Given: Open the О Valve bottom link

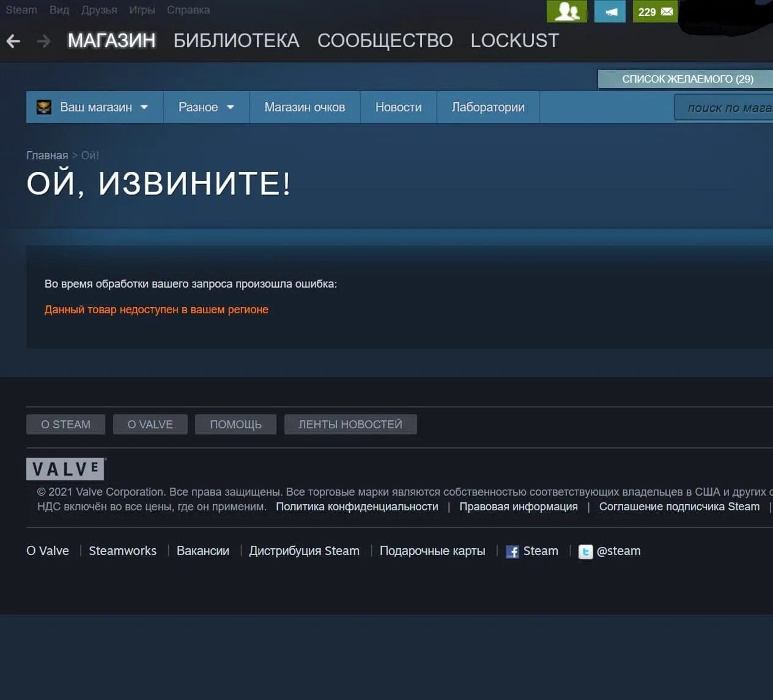Looking at the screenshot, I should coord(48,551).
